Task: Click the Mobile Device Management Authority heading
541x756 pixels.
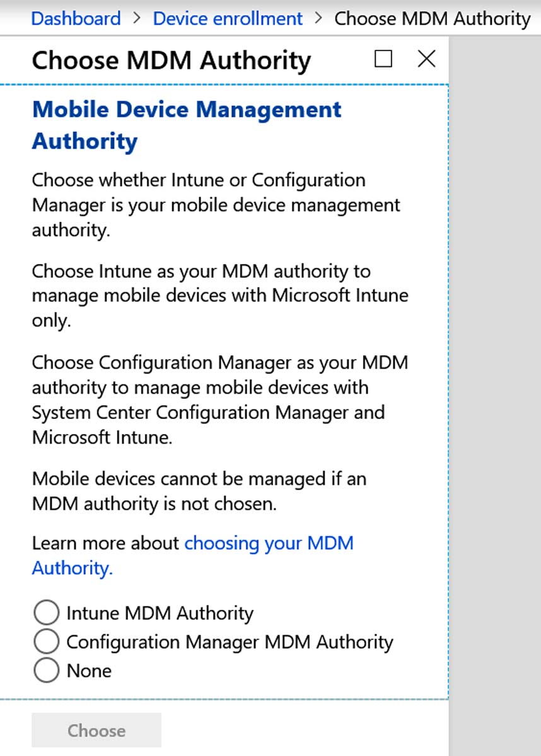Action: point(187,125)
